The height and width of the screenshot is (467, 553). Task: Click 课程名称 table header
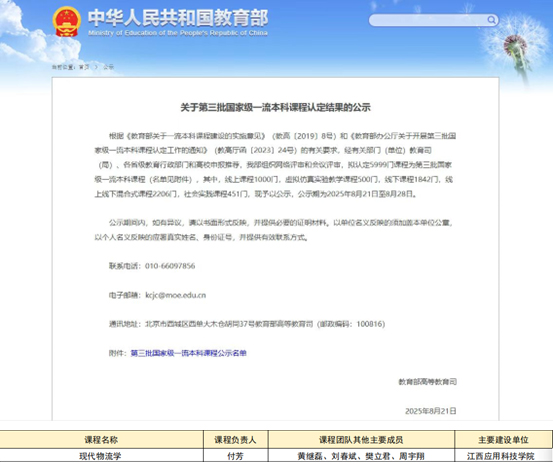101,440
